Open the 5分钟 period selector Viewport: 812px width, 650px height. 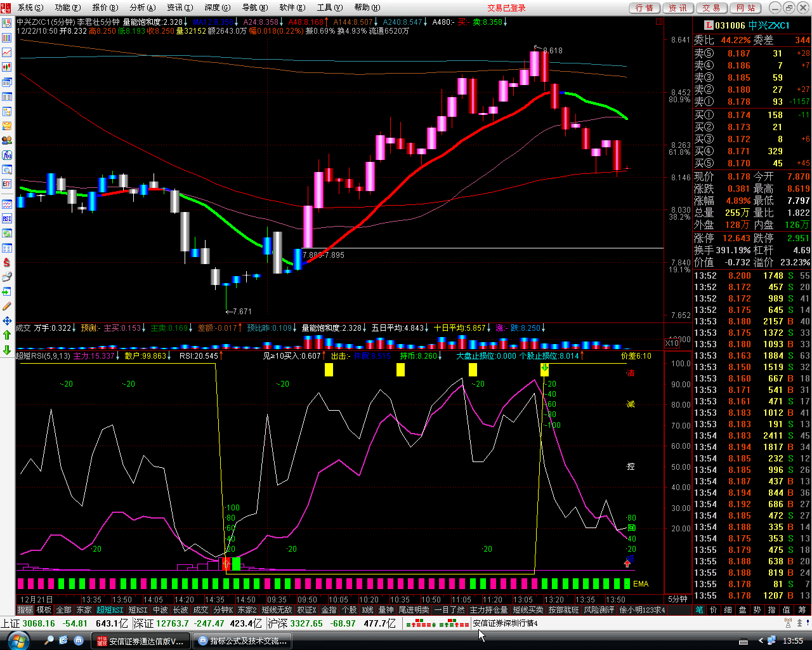(x=678, y=599)
